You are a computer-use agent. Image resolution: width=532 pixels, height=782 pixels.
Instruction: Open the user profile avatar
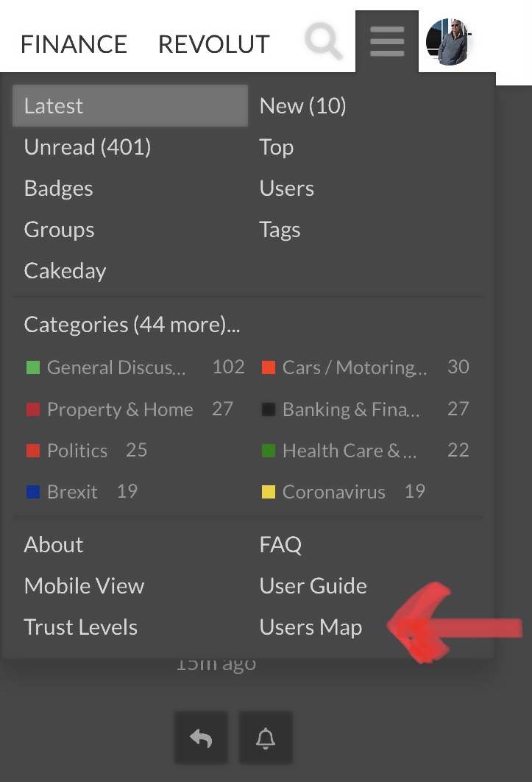point(449,42)
